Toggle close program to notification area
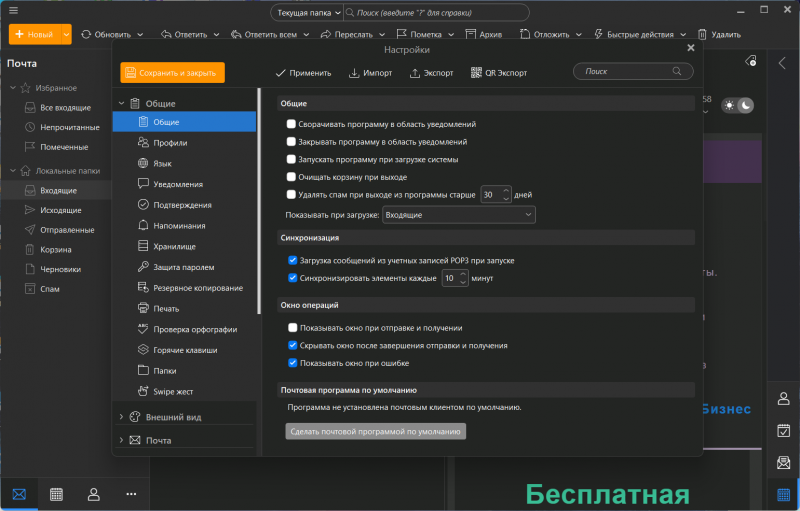The height and width of the screenshot is (511, 800). [x=291, y=142]
